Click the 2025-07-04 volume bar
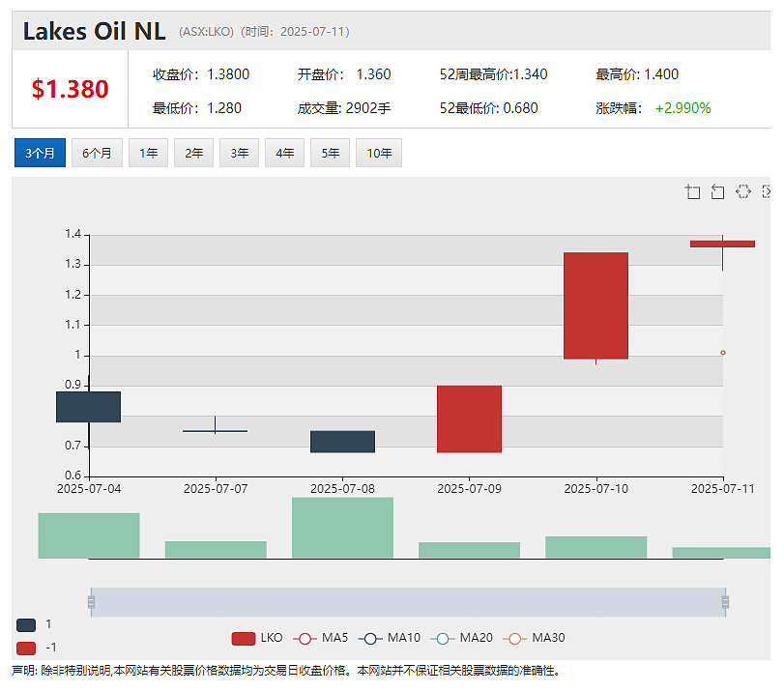This screenshot has height=692, width=784. pos(89,535)
